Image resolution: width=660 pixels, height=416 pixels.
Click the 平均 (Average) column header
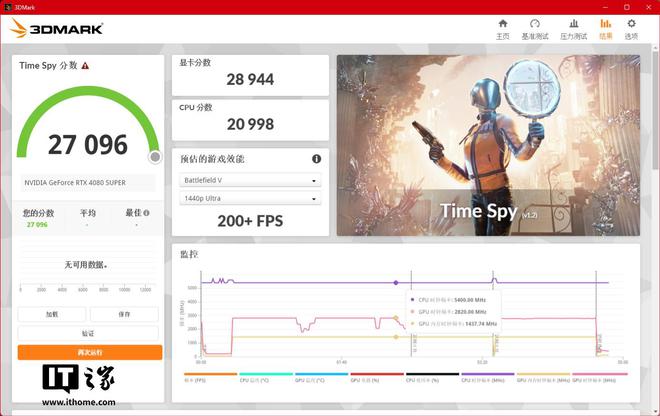pos(88,213)
